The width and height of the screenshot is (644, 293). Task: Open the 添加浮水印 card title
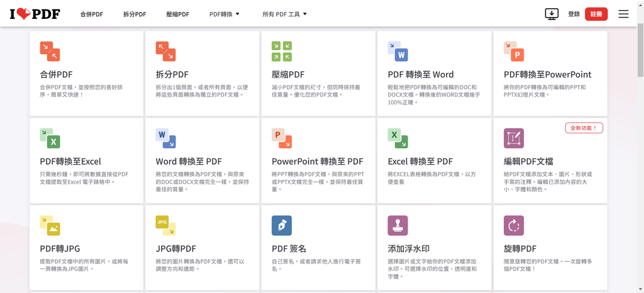pos(409,249)
